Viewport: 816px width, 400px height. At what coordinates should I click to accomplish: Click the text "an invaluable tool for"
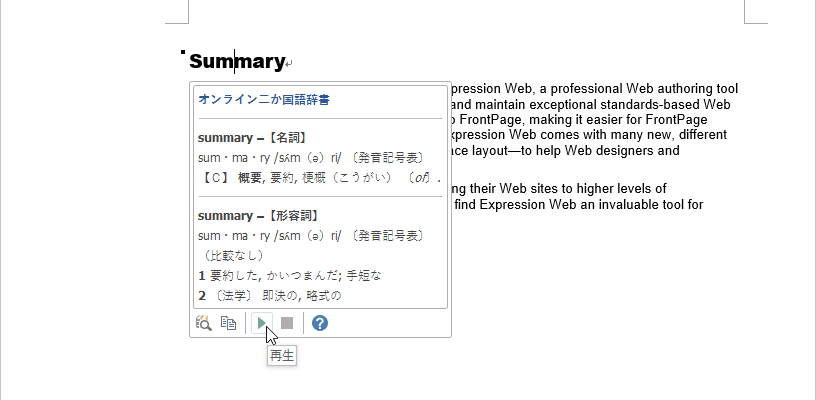pos(638,205)
